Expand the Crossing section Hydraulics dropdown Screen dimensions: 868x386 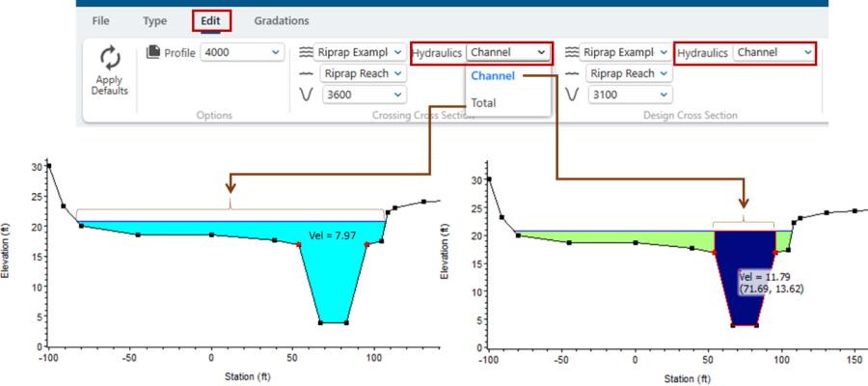pos(508,53)
